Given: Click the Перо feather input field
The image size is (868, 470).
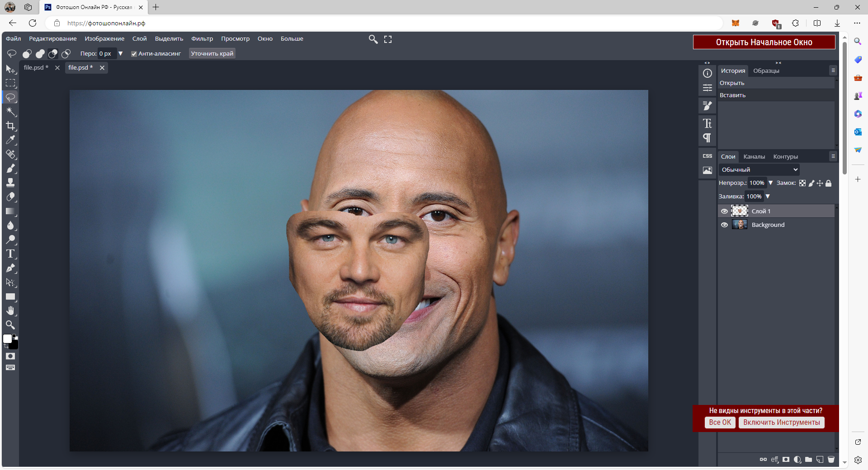Looking at the screenshot, I should (107, 54).
